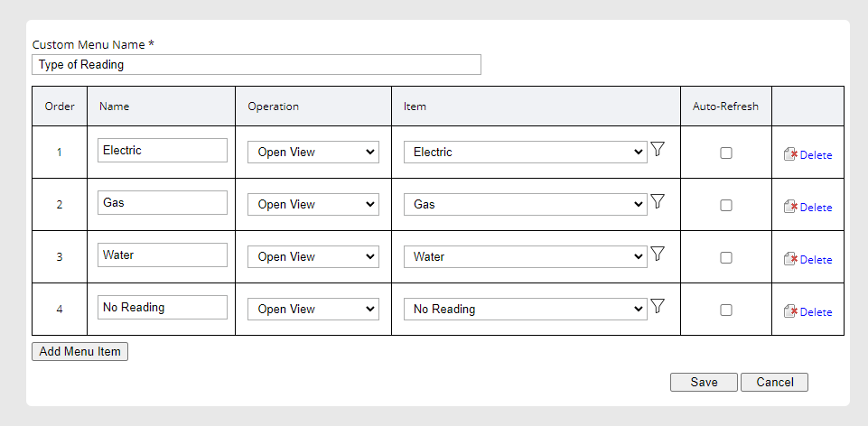Screen dimensions: 868x426
Task: Expand the Operation dropdown in Water row
Action: [313, 257]
